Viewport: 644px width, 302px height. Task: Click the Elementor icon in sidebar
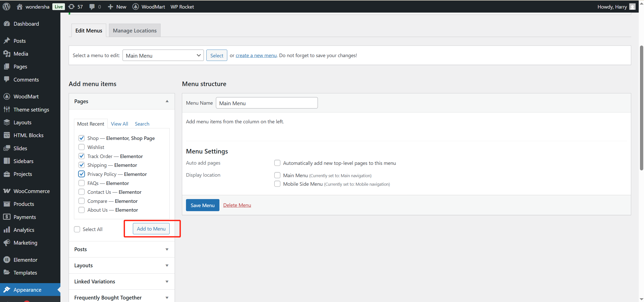pos(7,260)
